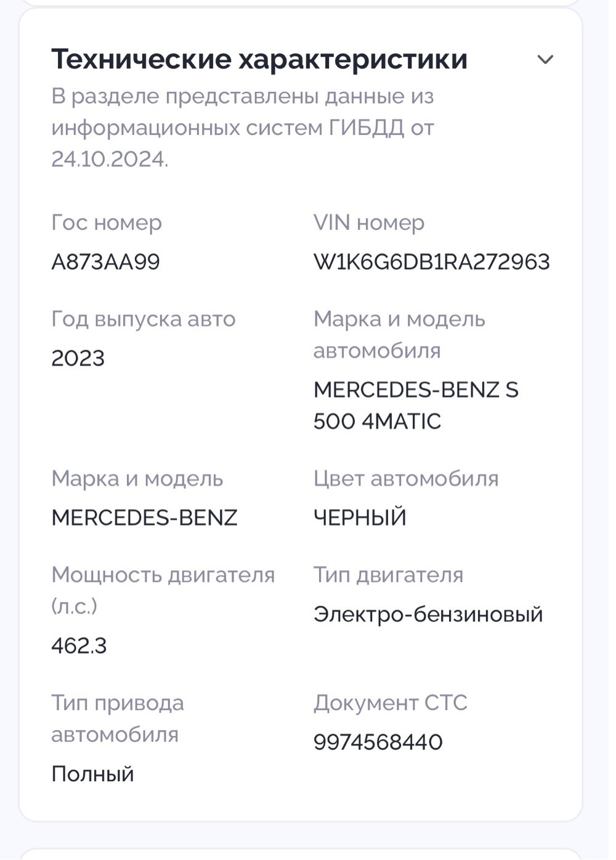Tap the Цвет автомобиля label
Viewport: 616px width, 860px height.
point(406,479)
